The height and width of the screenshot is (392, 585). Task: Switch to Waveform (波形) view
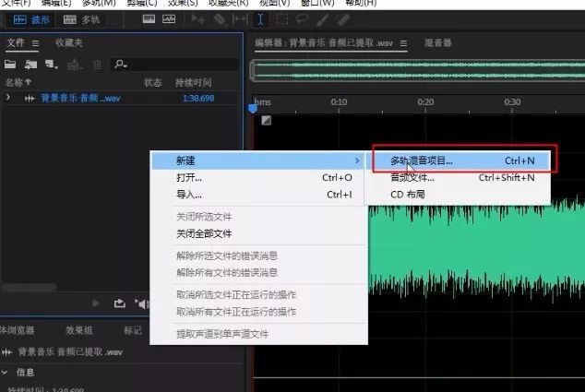[31, 19]
